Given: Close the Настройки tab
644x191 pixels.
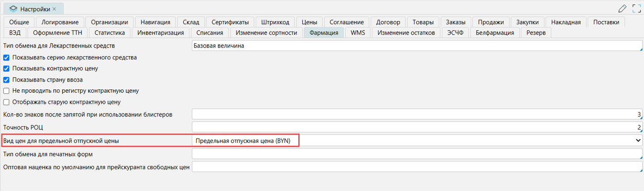Looking at the screenshot, I should point(55,8).
